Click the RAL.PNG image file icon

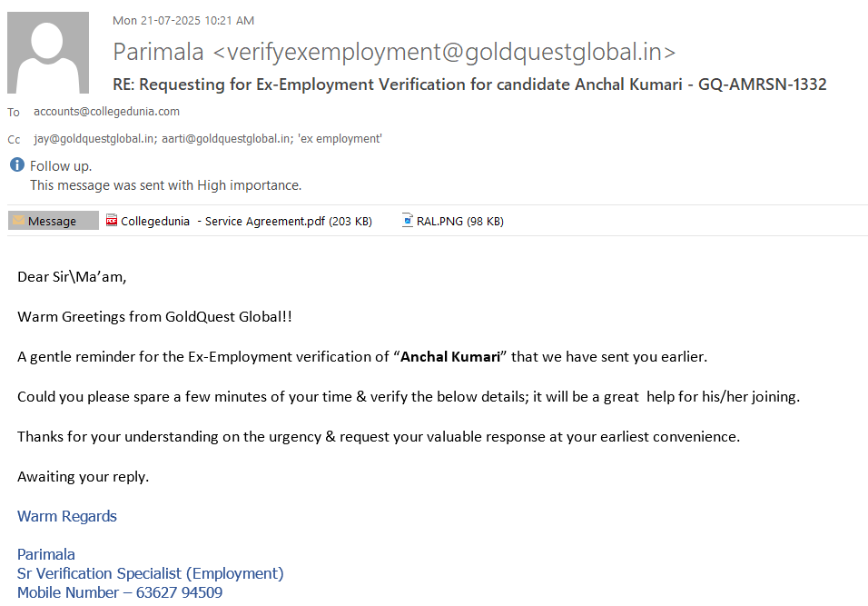[x=408, y=221]
